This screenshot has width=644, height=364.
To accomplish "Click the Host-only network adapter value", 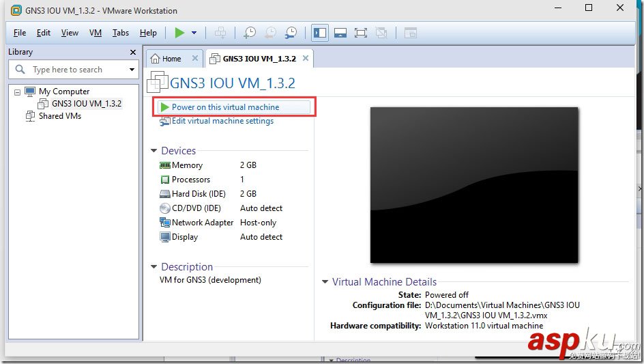I will [x=258, y=223].
